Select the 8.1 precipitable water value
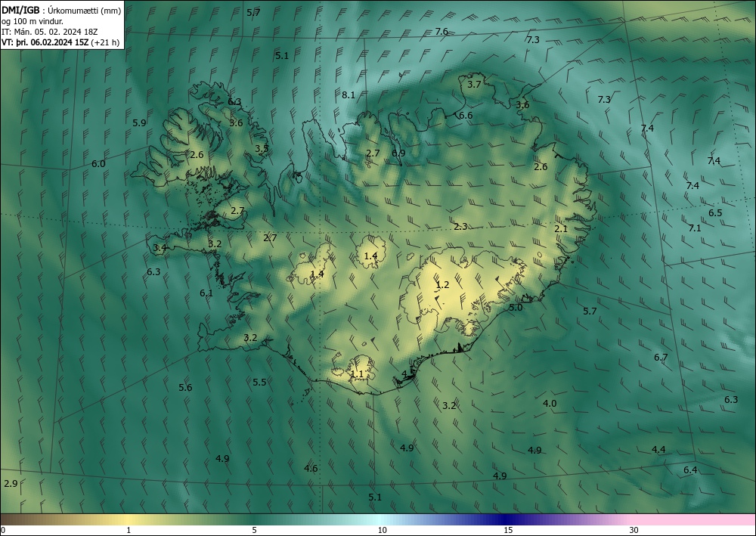 pos(349,95)
